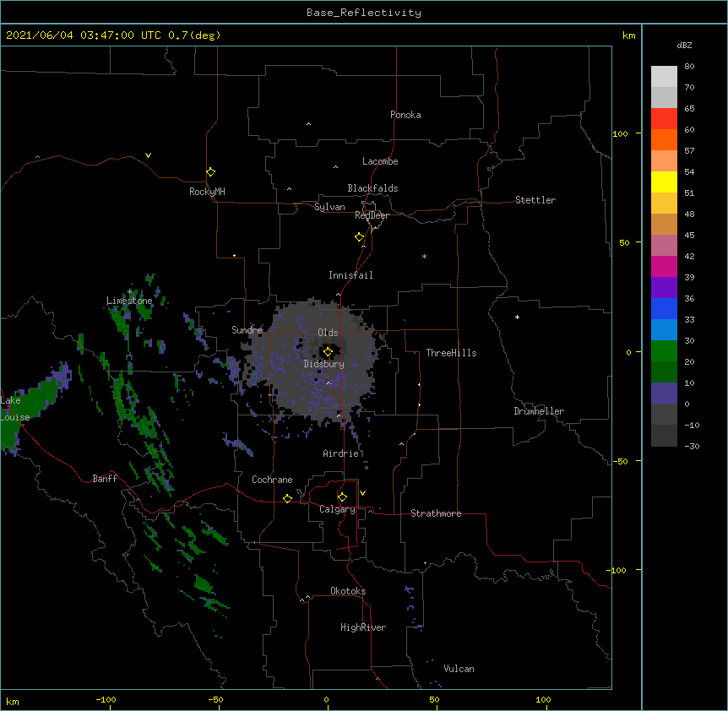Click the Blackfalds city label

point(372,188)
